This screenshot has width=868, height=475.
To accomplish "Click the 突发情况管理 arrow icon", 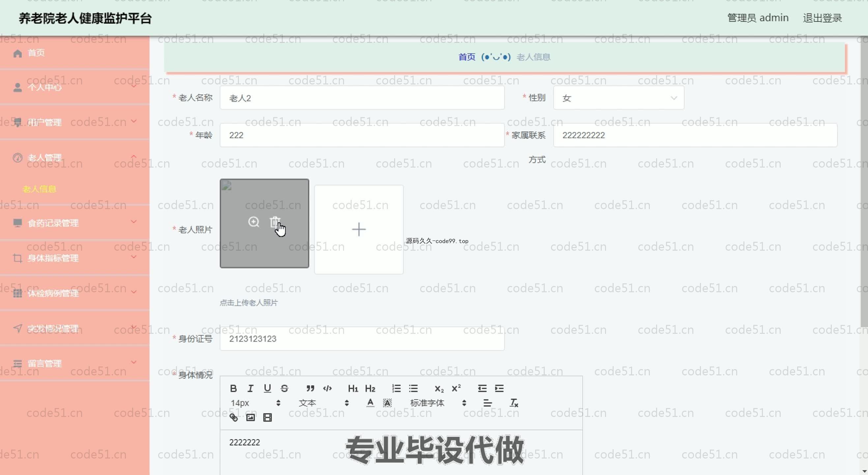I will [17, 328].
